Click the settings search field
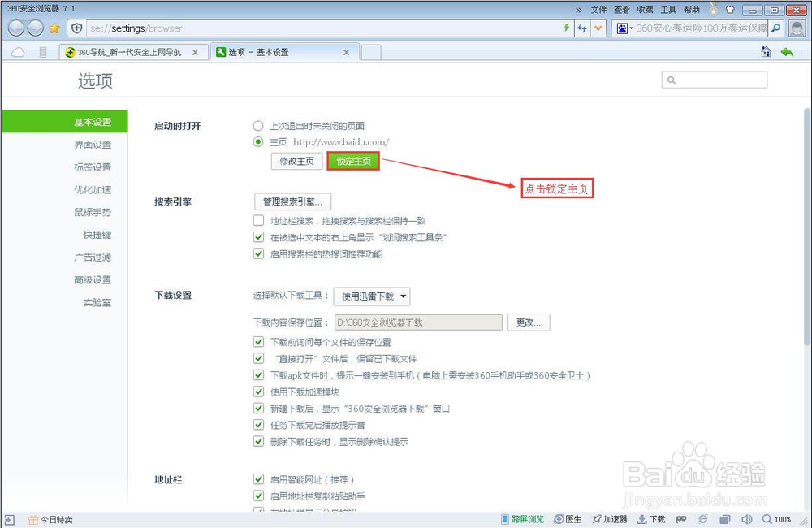 coord(714,80)
